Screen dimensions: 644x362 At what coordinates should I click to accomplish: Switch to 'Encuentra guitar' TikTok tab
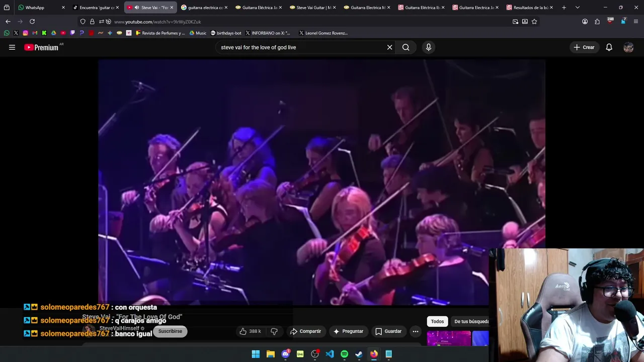pyautogui.click(x=96, y=8)
